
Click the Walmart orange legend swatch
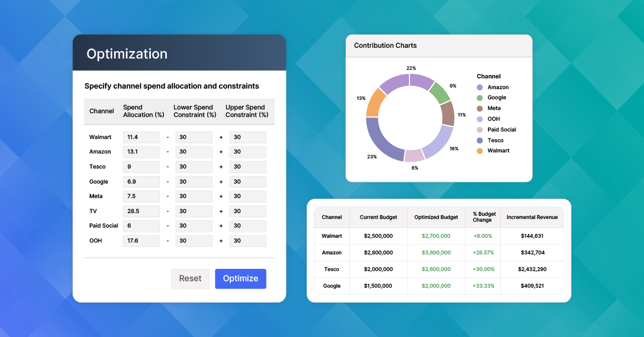pyautogui.click(x=480, y=151)
